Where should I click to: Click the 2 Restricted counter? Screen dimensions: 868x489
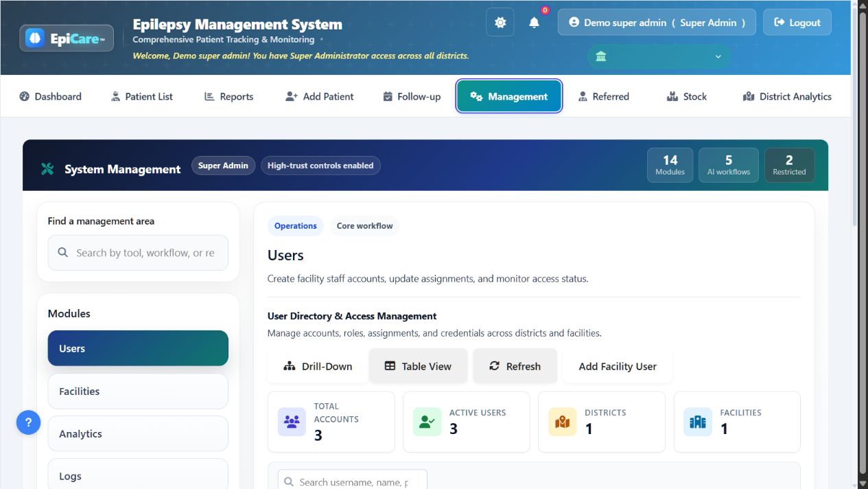point(789,165)
